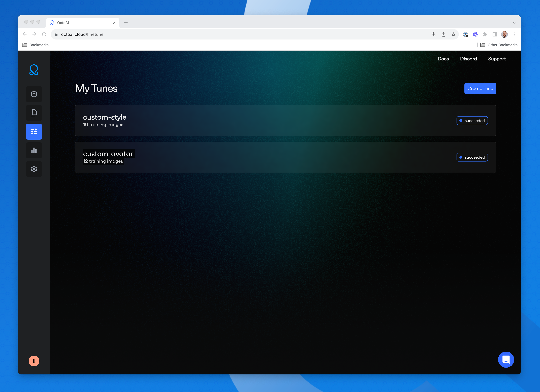The height and width of the screenshot is (392, 540).
Task: Click the JJ user avatar
Action: coord(34,361)
